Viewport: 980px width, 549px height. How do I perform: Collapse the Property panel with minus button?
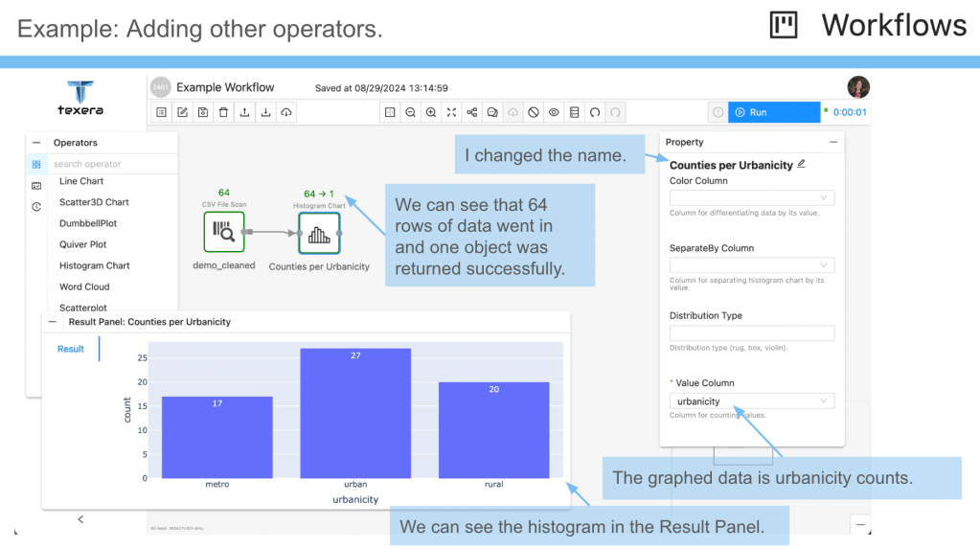[x=832, y=142]
